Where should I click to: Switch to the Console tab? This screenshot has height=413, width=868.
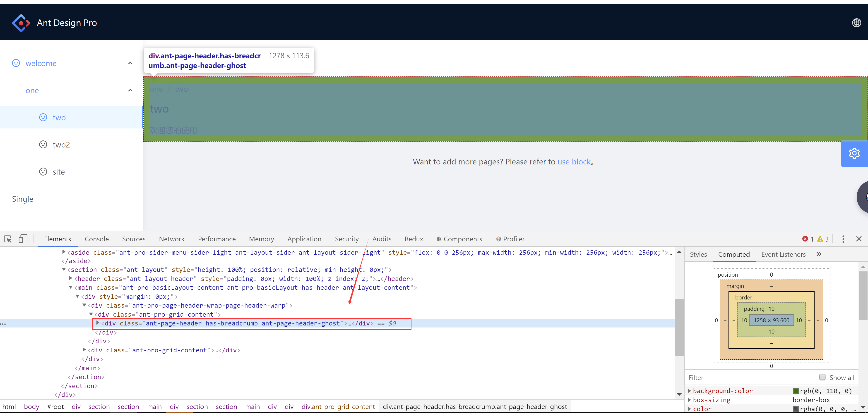tap(97, 239)
